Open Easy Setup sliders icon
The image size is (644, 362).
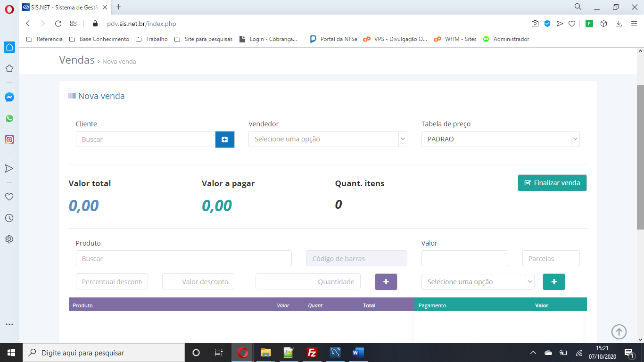(x=634, y=24)
